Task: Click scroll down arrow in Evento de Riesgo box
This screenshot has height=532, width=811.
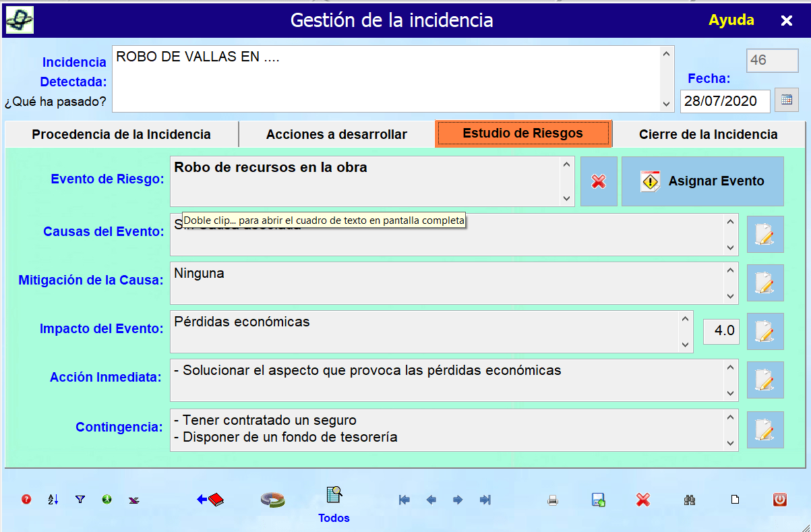Action: 567,198
